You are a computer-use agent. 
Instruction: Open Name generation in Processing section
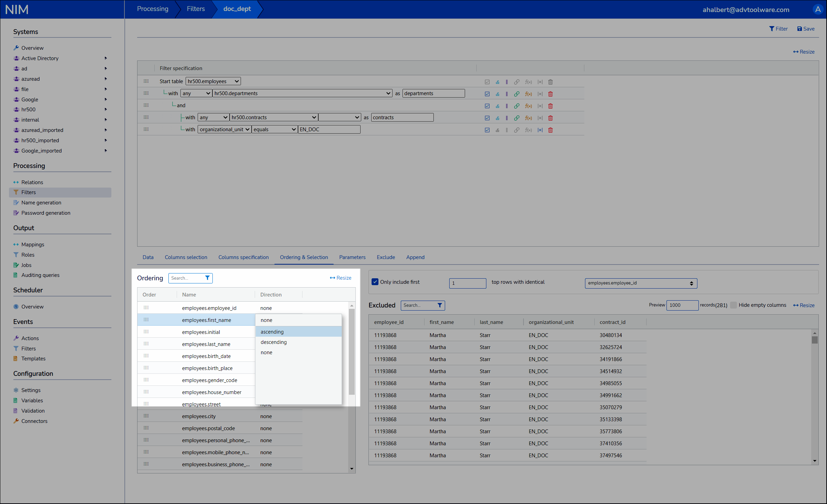(x=41, y=203)
